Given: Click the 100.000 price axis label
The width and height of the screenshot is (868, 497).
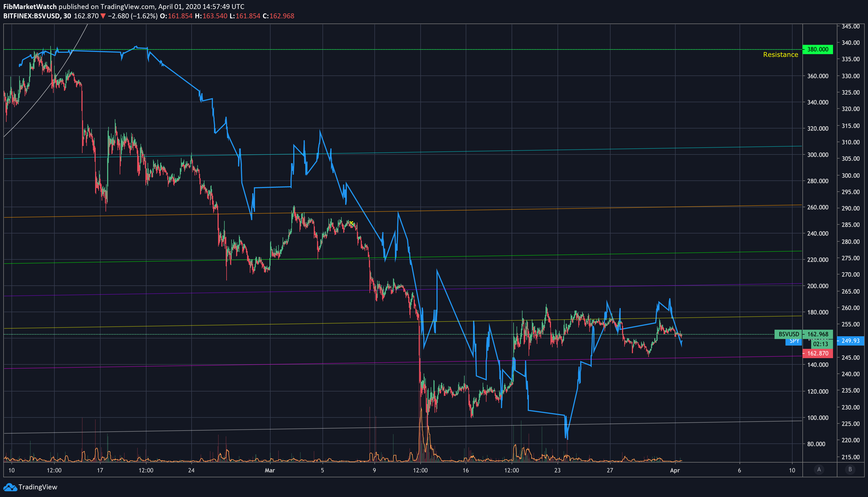Looking at the screenshot, I should (x=817, y=417).
